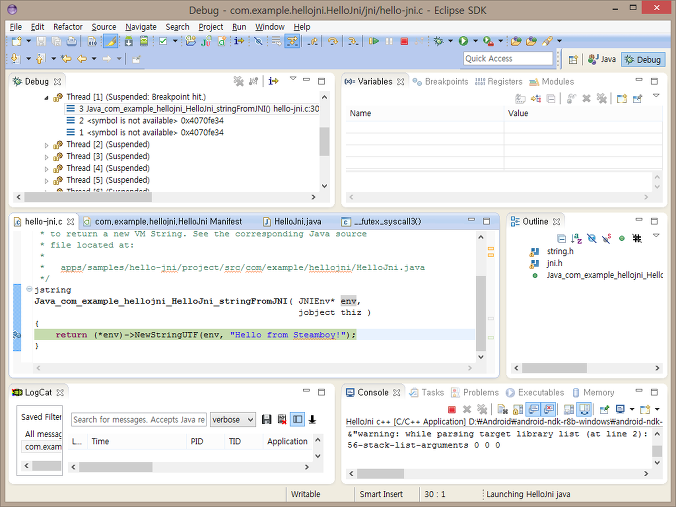Image resolution: width=676 pixels, height=507 pixels.
Task: Open Debug view menu triangle
Action: pos(293,78)
